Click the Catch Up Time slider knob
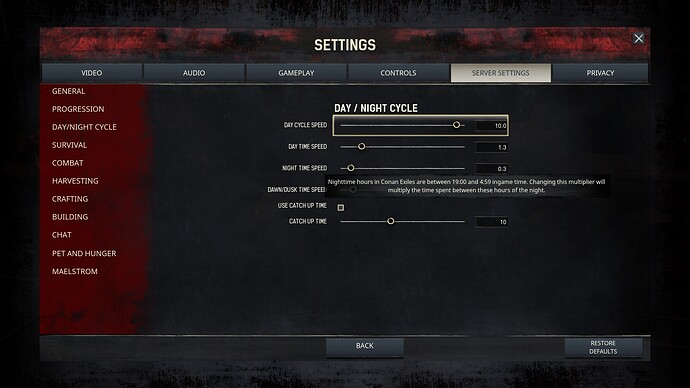The image size is (690, 388). click(390, 221)
